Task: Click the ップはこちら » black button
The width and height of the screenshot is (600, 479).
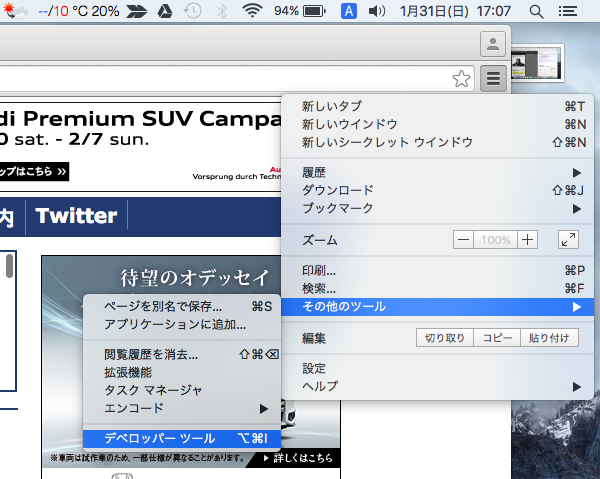Action: click(34, 171)
